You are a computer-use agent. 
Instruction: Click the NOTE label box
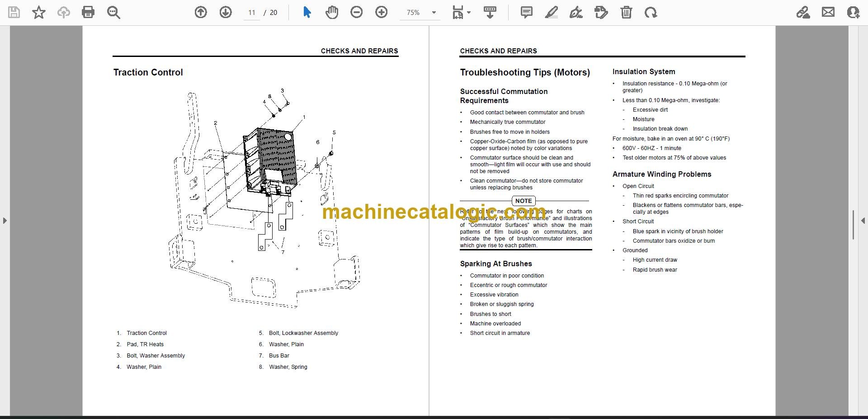tap(524, 201)
